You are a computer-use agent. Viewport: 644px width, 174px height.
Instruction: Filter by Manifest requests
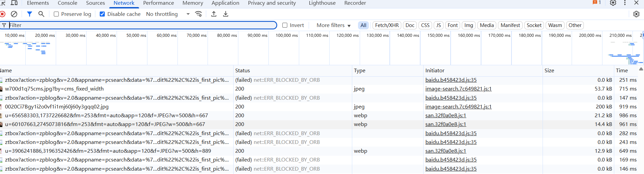510,25
